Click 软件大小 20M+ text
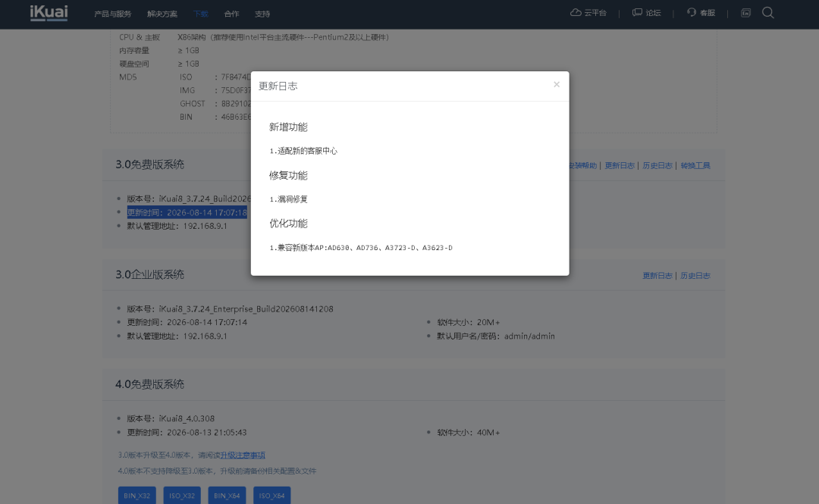The height and width of the screenshot is (504, 819). pos(468,322)
